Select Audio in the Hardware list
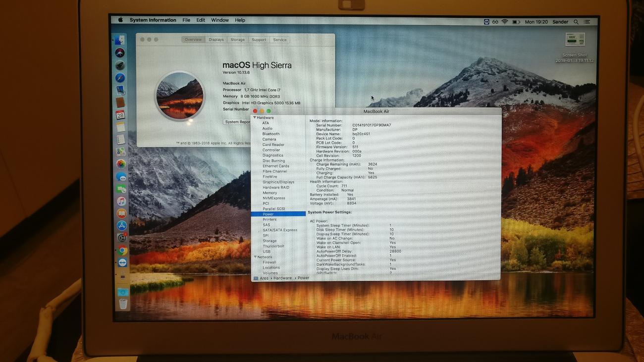Screen dimensions: 644x362 pyautogui.click(x=267, y=128)
